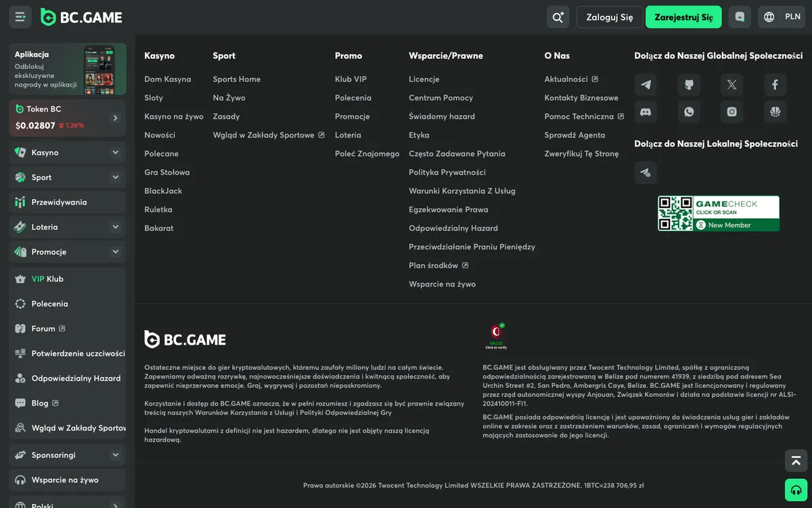
Task: Jump to the top with the scroll-to-top button
Action: (x=796, y=461)
